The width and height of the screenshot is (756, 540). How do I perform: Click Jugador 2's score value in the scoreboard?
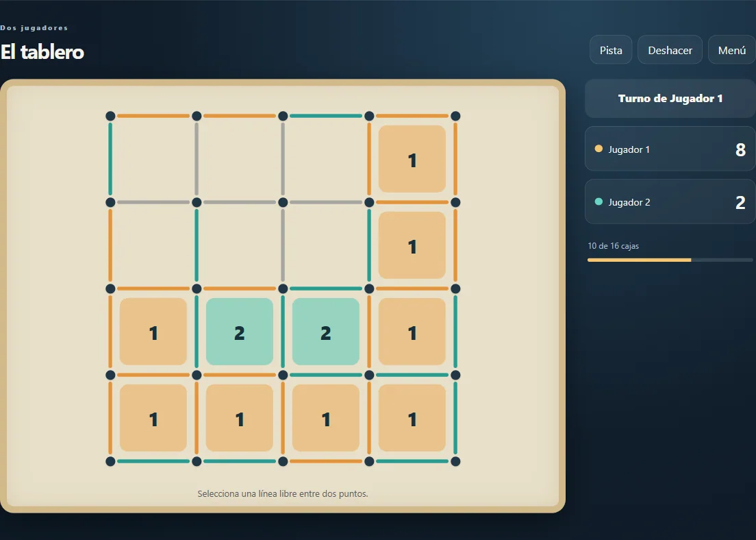point(740,203)
